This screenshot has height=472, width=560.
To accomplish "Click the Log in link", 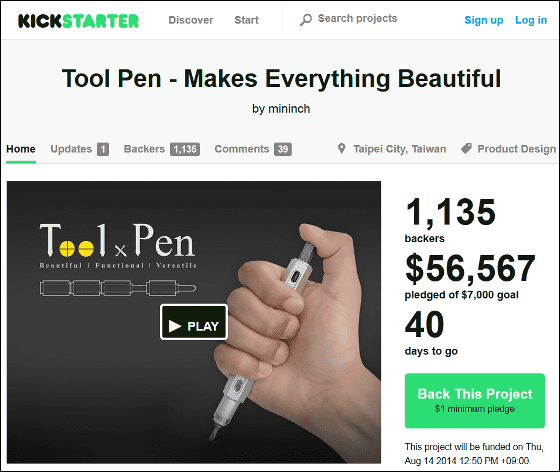I will click(531, 20).
